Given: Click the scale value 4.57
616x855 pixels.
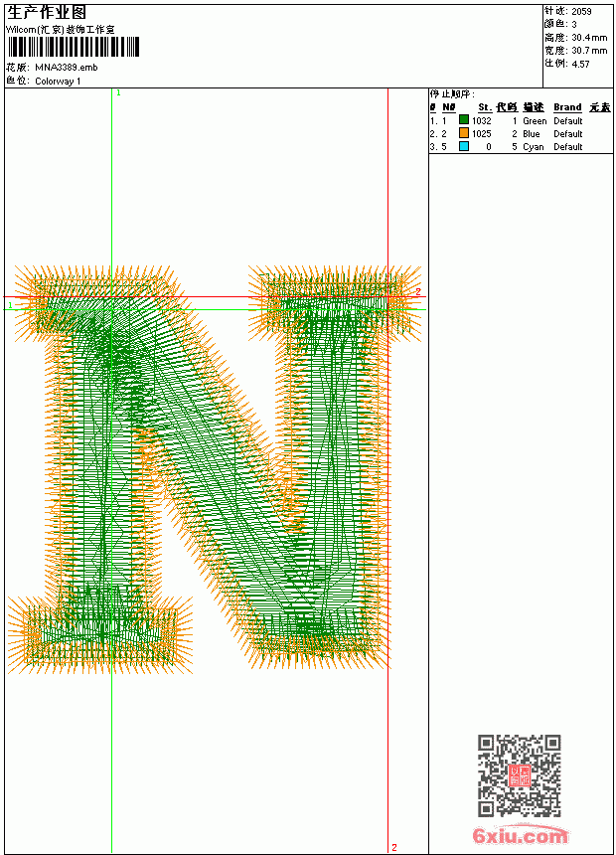Looking at the screenshot, I should pos(580,64).
